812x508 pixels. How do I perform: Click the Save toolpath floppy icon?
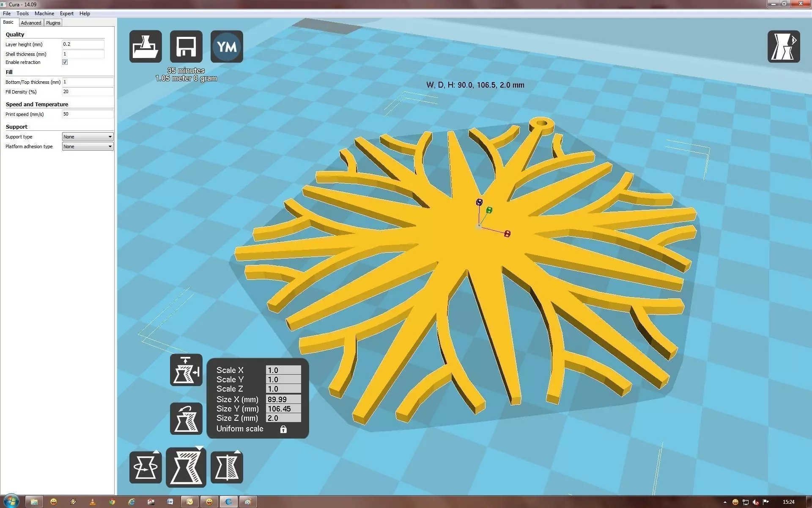[x=186, y=47]
